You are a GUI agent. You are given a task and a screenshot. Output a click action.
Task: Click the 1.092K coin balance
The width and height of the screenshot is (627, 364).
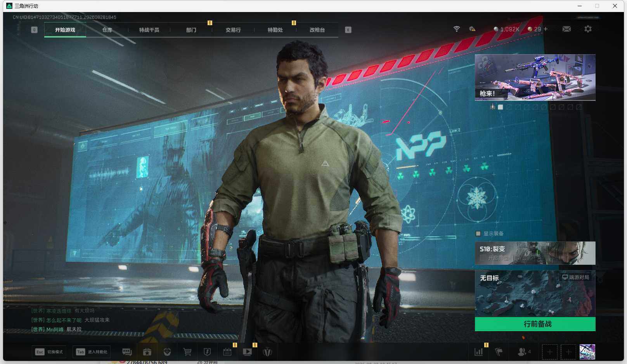click(506, 29)
